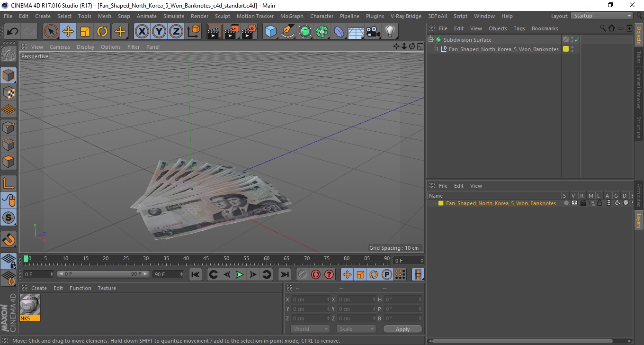
Task: Open the Content Browser side tab
Action: 639,89
